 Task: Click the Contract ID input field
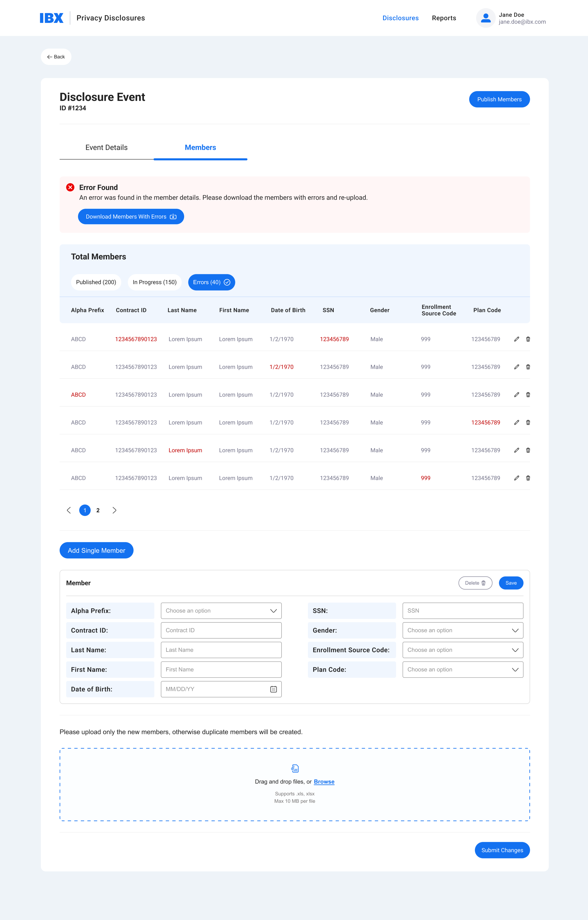click(x=221, y=630)
